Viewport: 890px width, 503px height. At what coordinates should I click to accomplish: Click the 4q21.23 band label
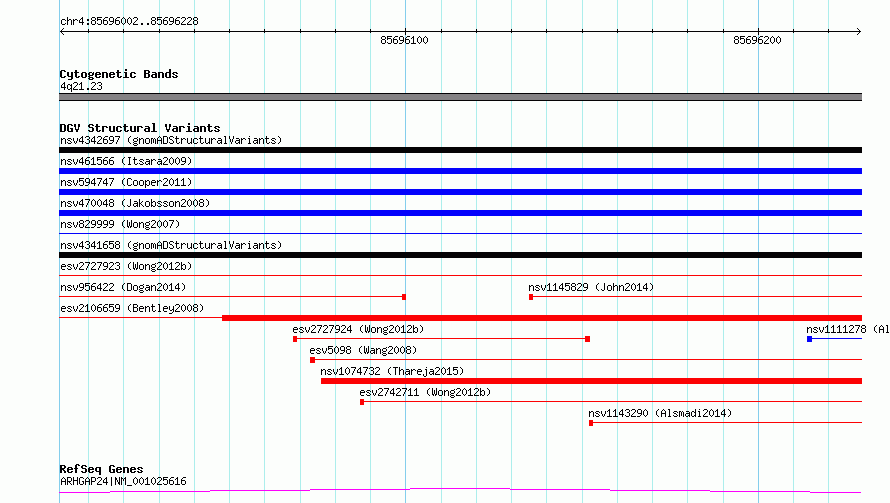81,86
